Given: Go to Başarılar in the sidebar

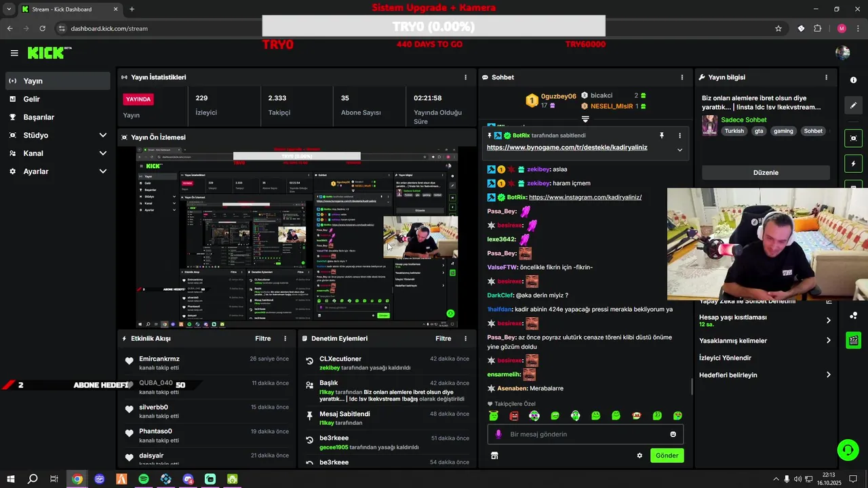Looking at the screenshot, I should 58,117.
